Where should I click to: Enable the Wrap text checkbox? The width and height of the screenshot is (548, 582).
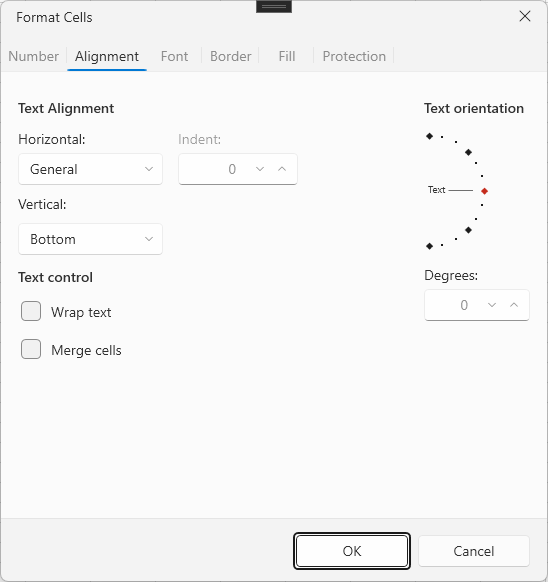pyautogui.click(x=31, y=311)
